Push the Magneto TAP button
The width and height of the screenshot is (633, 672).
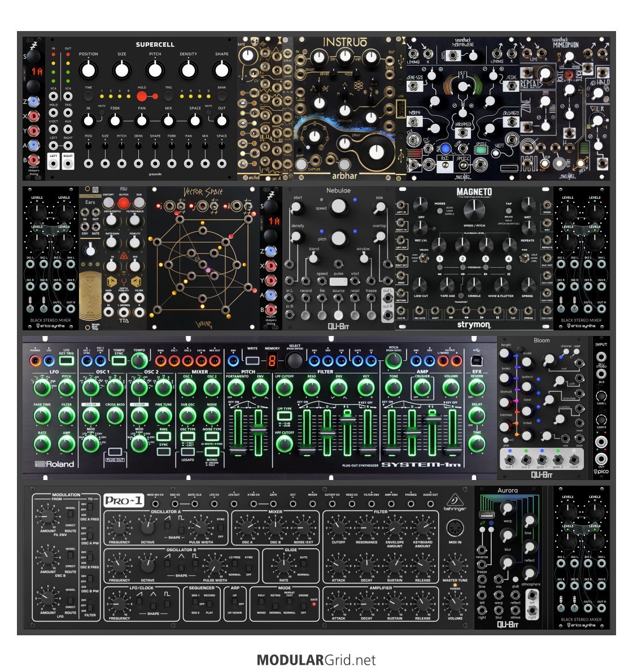508,211
